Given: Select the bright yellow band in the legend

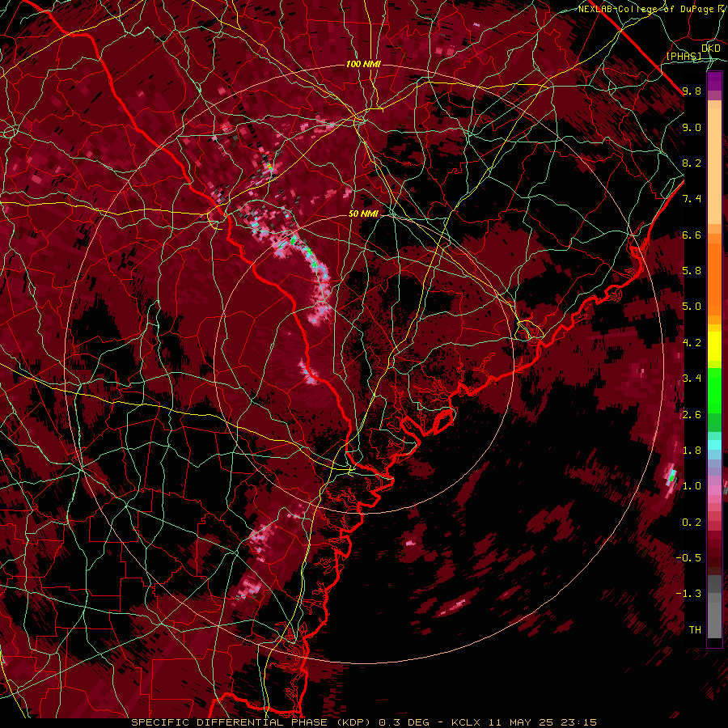Looking at the screenshot, I should (x=714, y=346).
